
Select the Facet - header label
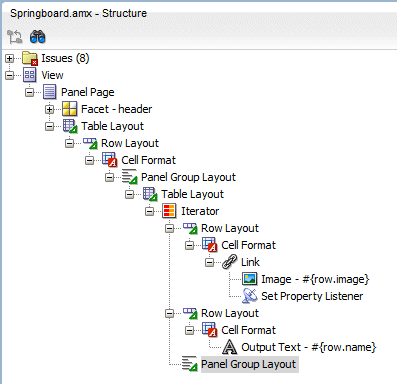[117, 109]
